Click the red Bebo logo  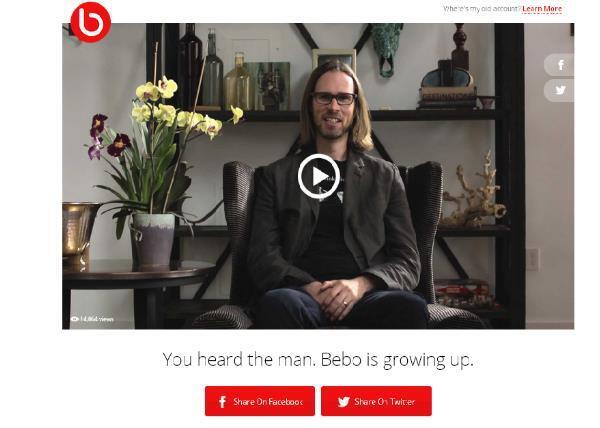[x=91, y=22]
